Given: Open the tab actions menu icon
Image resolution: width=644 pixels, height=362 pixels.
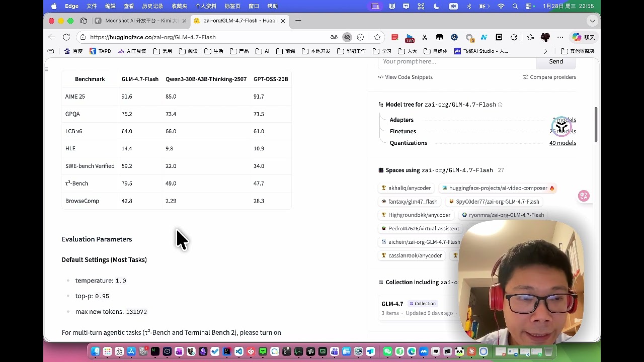Looking at the screenshot, I should pos(84,21).
